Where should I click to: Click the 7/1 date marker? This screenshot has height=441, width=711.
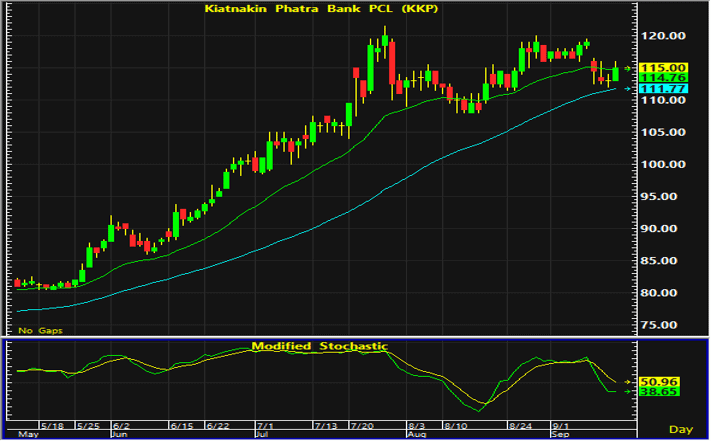pyautogui.click(x=265, y=426)
